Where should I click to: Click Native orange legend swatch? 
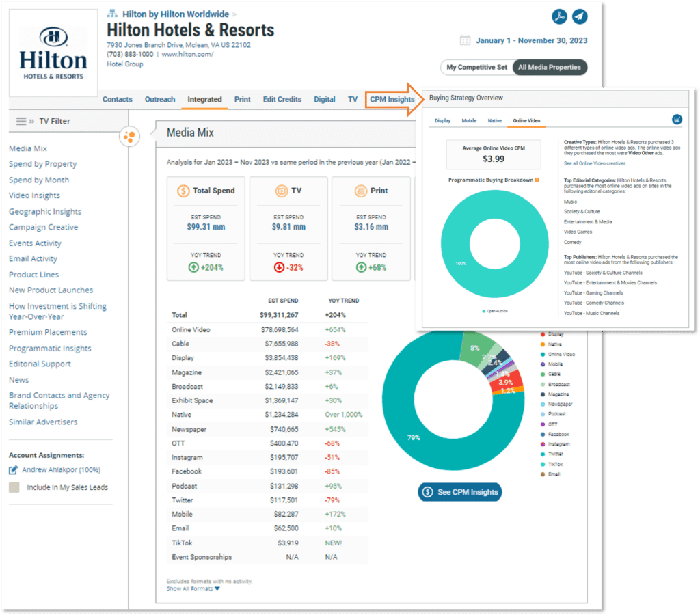pos(542,344)
